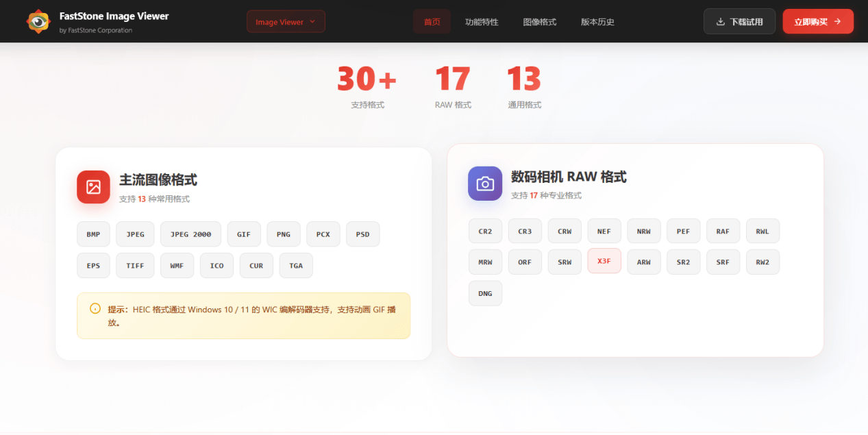This screenshot has height=435, width=868.
Task: Click the RW2 format tag
Action: click(x=762, y=262)
